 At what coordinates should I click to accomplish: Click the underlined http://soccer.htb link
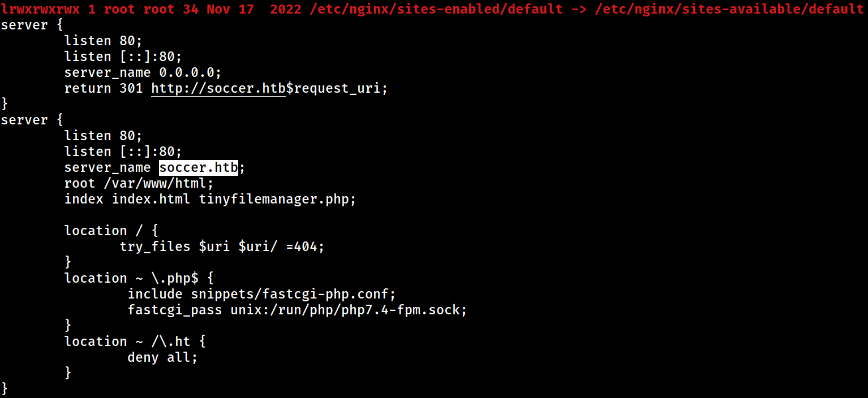tap(218, 88)
